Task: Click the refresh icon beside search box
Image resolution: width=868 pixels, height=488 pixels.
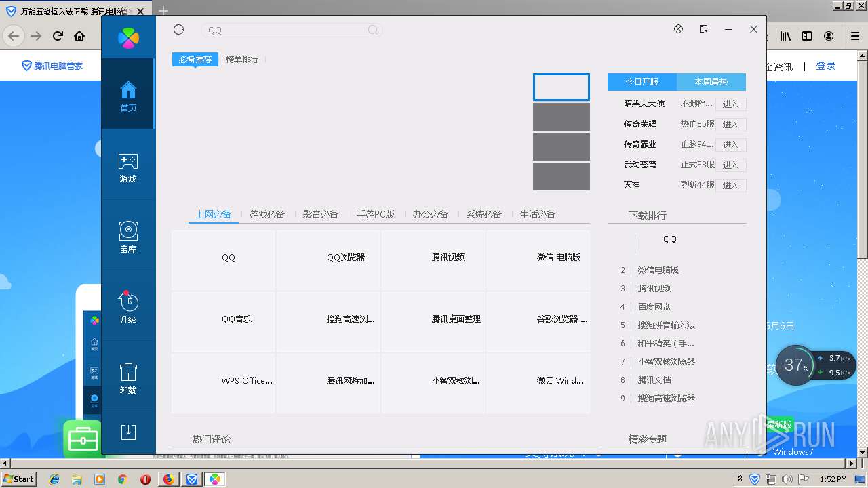Action: click(x=179, y=29)
